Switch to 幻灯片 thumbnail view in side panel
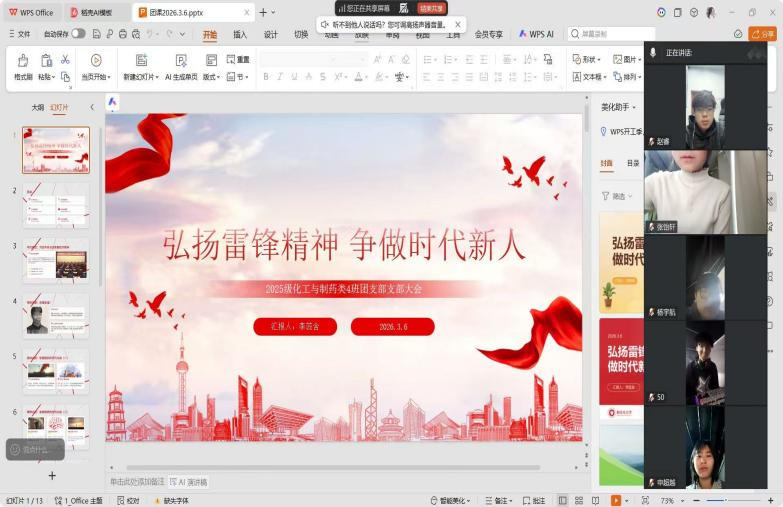Screen dimensions: 783x507 tap(59, 107)
